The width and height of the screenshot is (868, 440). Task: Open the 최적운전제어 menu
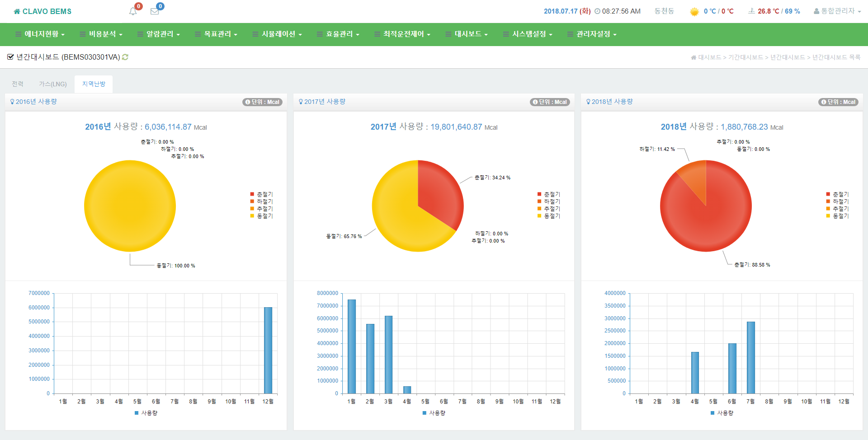point(402,34)
